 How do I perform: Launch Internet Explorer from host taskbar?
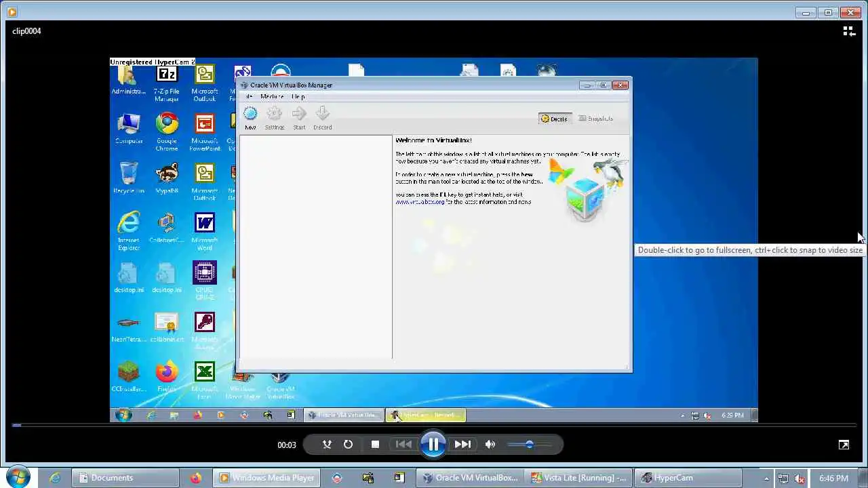[55, 478]
